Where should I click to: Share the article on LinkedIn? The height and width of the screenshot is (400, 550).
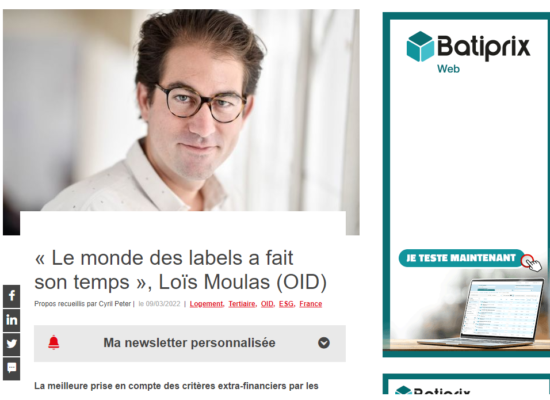12,320
